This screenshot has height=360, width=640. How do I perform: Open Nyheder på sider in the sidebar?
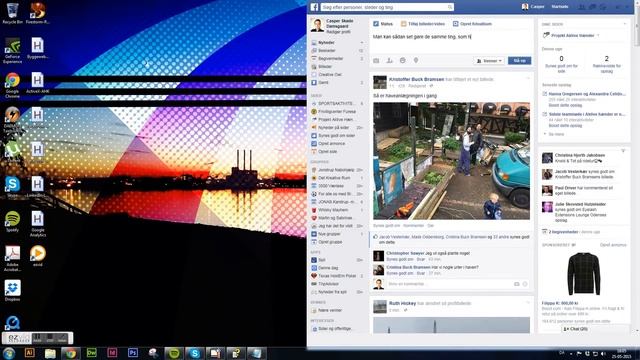(x=333, y=128)
